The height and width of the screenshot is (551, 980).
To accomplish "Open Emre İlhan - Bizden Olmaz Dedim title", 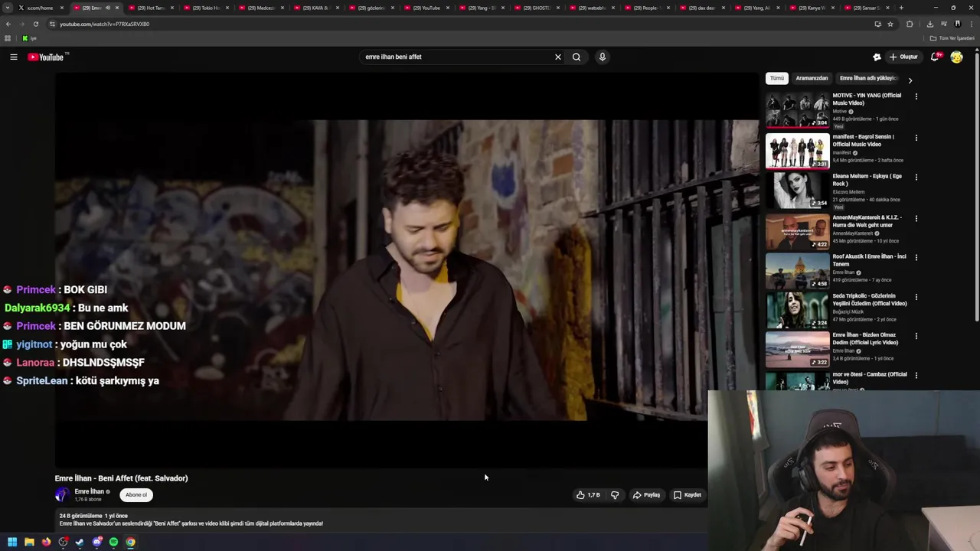I will pyautogui.click(x=865, y=339).
